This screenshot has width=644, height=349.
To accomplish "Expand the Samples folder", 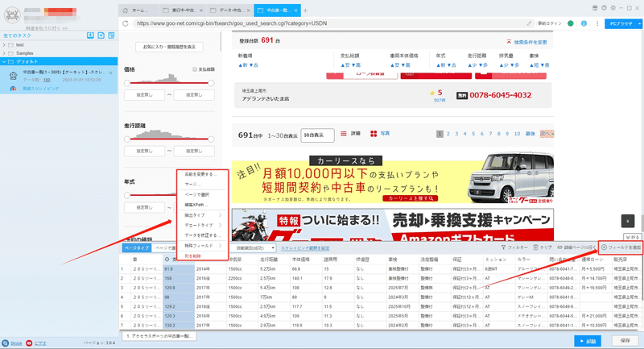I will click(x=4, y=53).
